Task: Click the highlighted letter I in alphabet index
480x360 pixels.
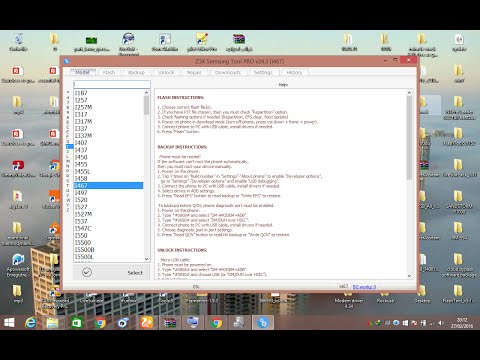Action: pyautogui.click(x=69, y=146)
